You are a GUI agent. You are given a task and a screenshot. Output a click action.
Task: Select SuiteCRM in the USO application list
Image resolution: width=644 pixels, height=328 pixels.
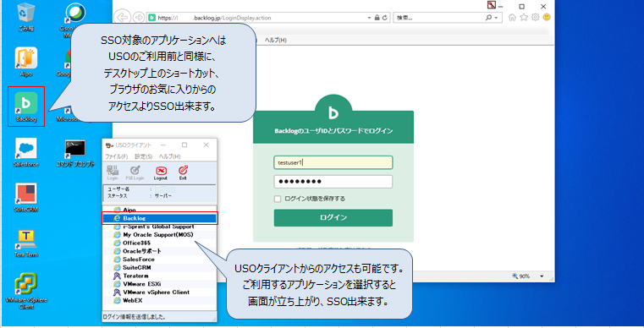click(159, 268)
